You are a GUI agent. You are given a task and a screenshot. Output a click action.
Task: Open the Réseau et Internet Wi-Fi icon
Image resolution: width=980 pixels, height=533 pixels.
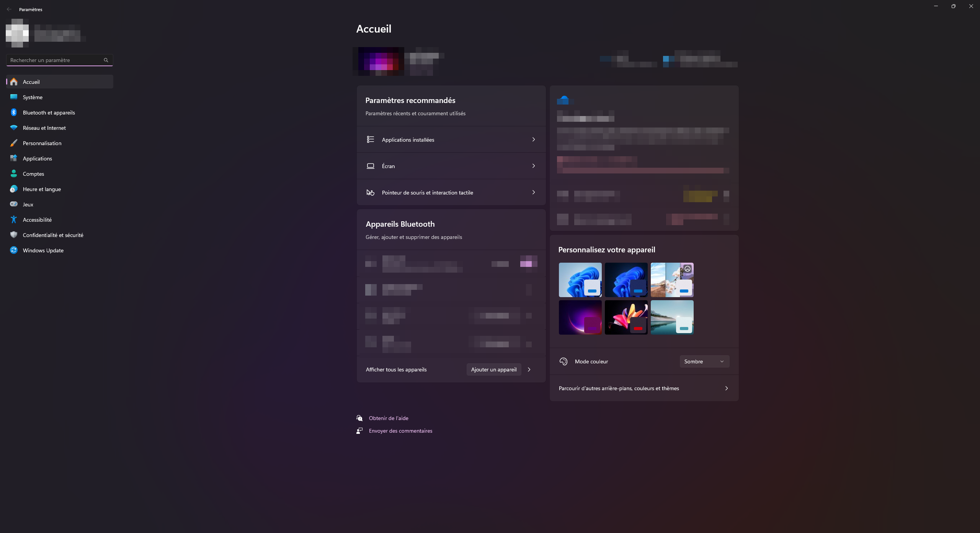click(14, 128)
